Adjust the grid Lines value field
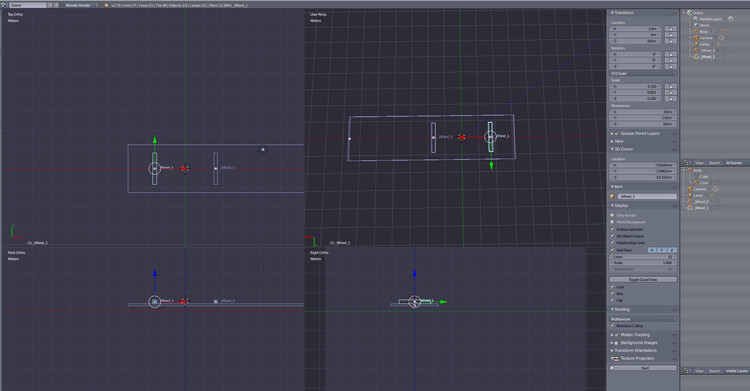This screenshot has height=391, width=750. coord(643,257)
